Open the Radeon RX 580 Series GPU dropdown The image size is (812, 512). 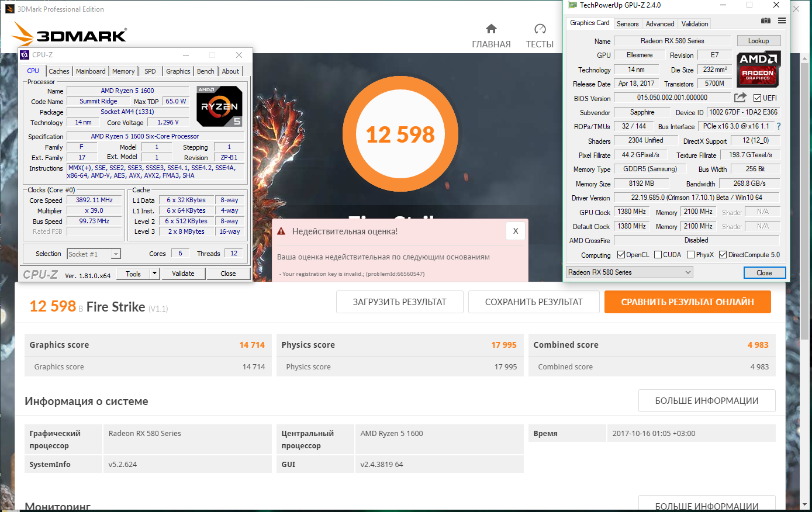pos(629,272)
